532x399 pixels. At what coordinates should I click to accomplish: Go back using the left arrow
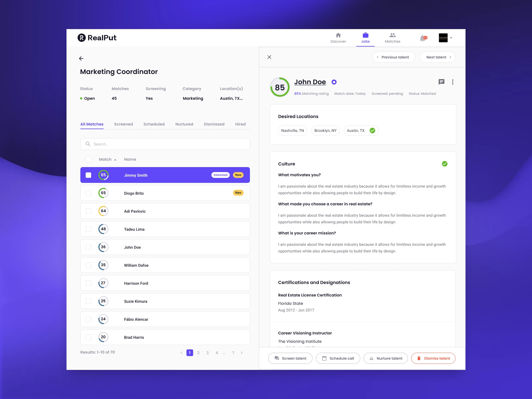click(x=81, y=58)
